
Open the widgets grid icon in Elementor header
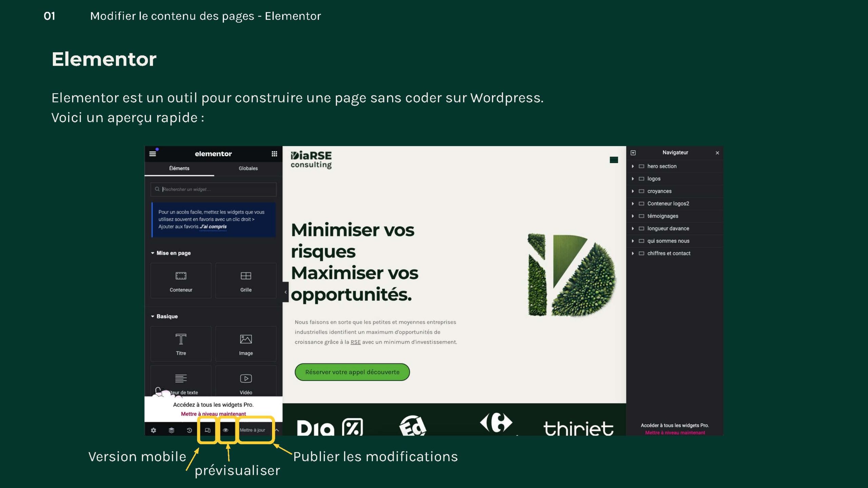(274, 154)
